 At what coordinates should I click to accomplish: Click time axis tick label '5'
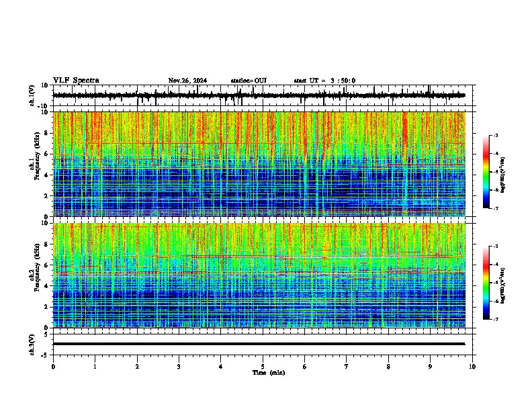point(263,367)
